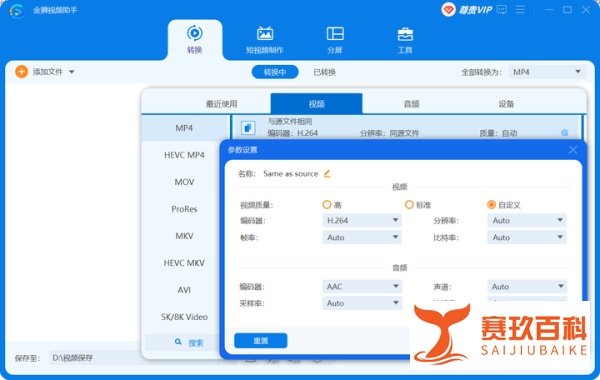The height and width of the screenshot is (380, 600).
Task: Select HEVC MKV in the format list
Action: pyautogui.click(x=184, y=263)
